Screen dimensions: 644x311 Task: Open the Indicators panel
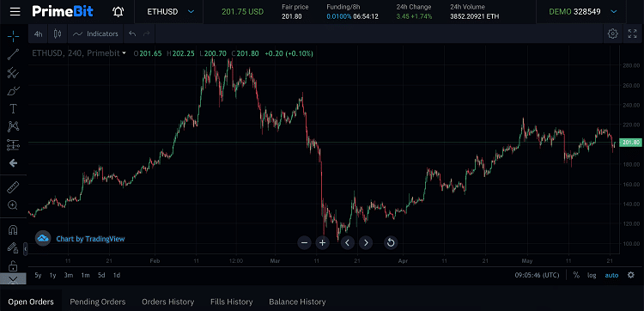coord(95,34)
